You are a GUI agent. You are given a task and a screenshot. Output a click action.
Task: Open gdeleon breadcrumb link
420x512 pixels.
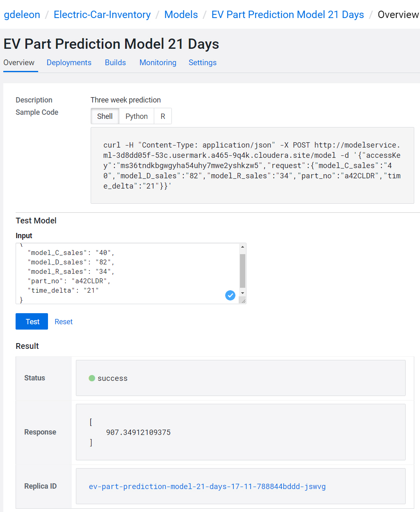(x=22, y=15)
